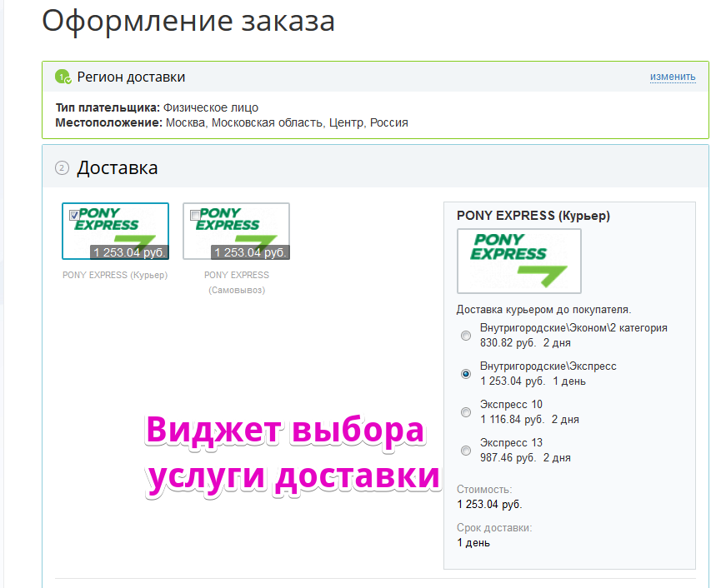Viewport: 721px width, 588px height.
Task: Tick the checkbox on PONY EXPRESS (Курьер) tile
Action: pos(74,215)
